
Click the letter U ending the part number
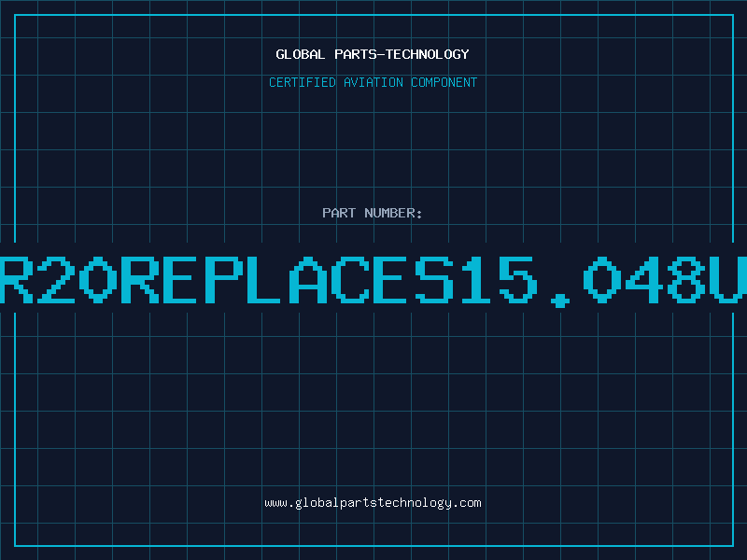coord(728,280)
